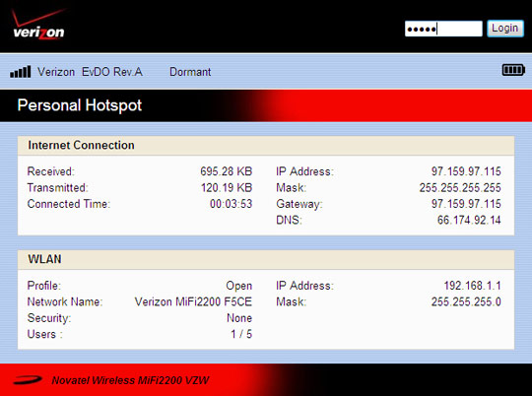The height and width of the screenshot is (396, 532).
Task: Select the Profile value Open
Action: (x=239, y=286)
